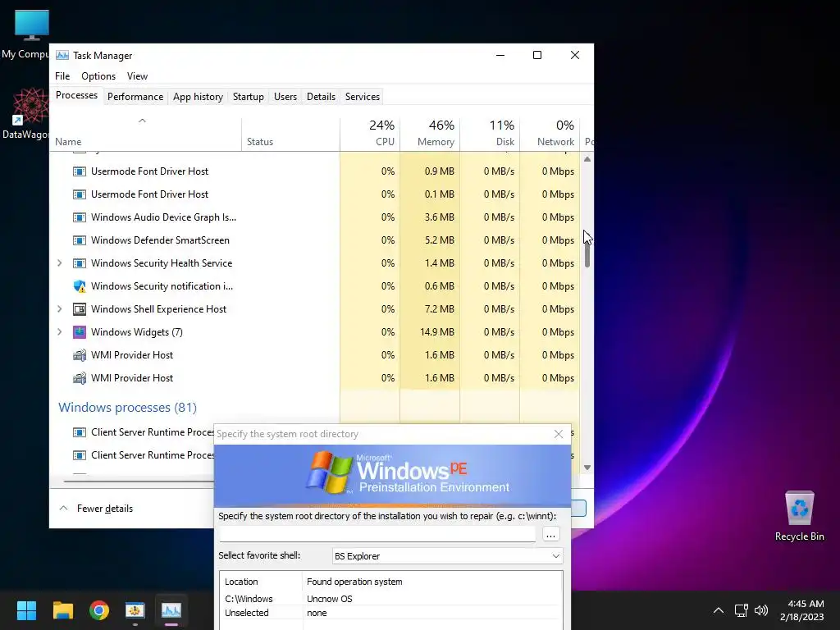The width and height of the screenshot is (840, 630).
Task: Click the system root directory input field
Action: [377, 534]
